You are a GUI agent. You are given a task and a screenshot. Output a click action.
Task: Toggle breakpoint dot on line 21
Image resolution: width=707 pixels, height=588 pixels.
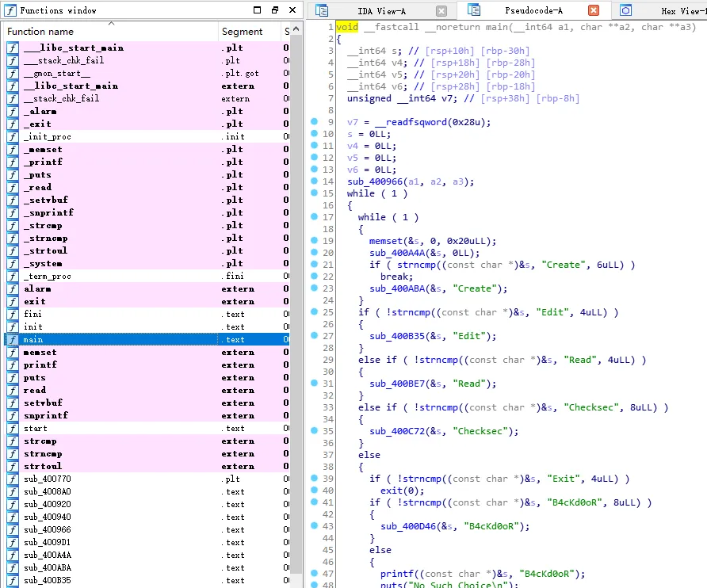[x=315, y=264]
